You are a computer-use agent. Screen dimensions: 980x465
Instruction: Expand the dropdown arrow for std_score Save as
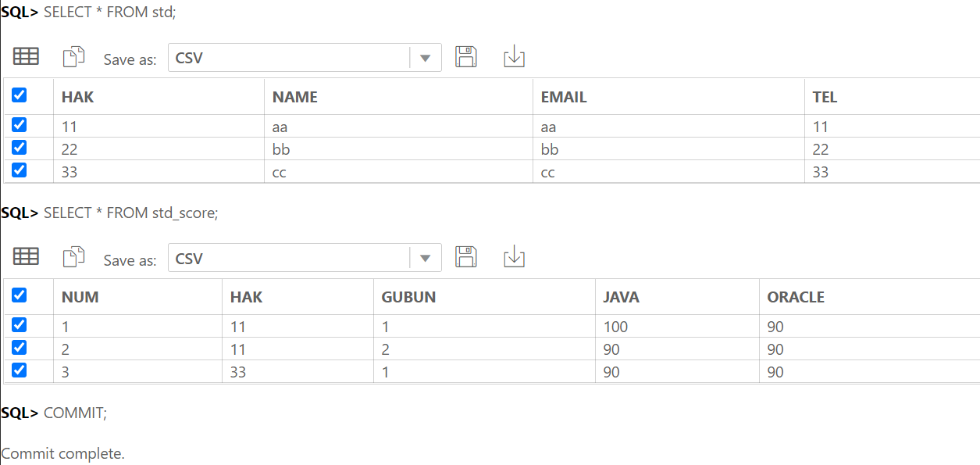[x=426, y=258]
